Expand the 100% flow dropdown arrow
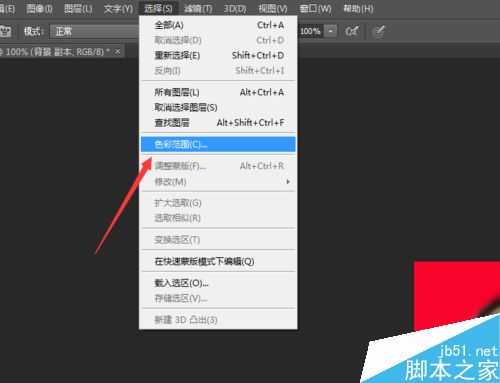Screen dimensions: 500x383 click(x=330, y=31)
